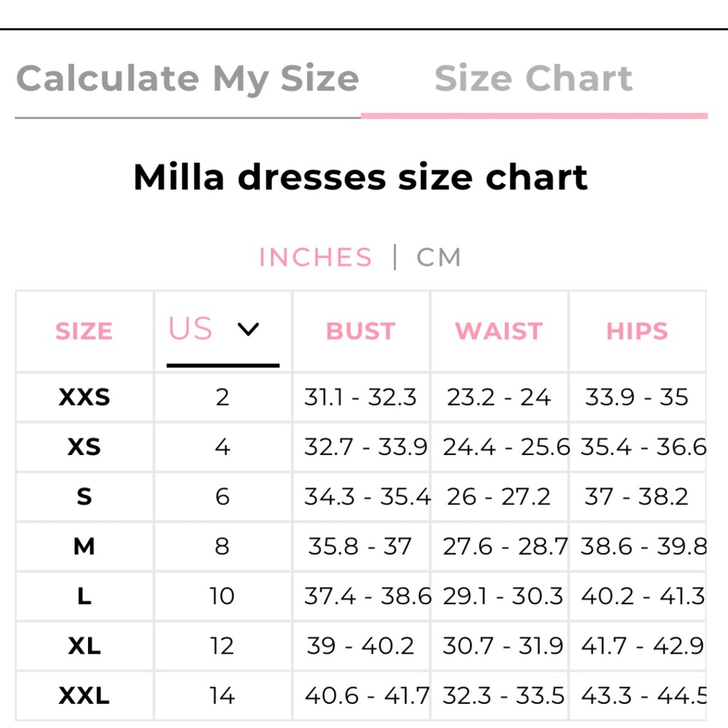
Task: Switch measurement units to CM
Action: click(x=438, y=258)
